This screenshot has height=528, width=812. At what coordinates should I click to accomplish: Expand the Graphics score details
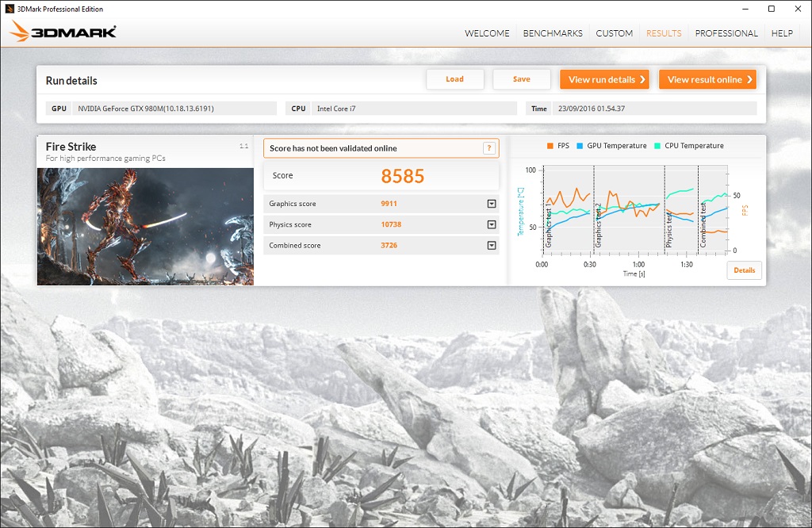click(491, 204)
